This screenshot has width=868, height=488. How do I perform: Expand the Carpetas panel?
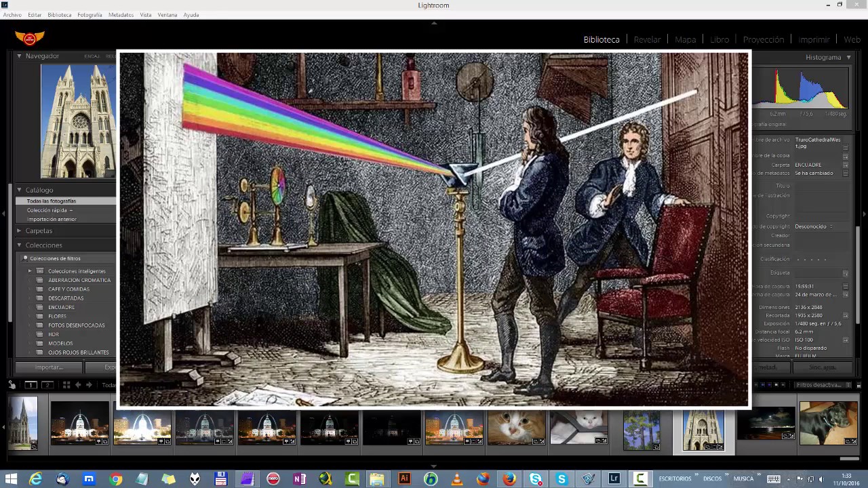(20, 230)
